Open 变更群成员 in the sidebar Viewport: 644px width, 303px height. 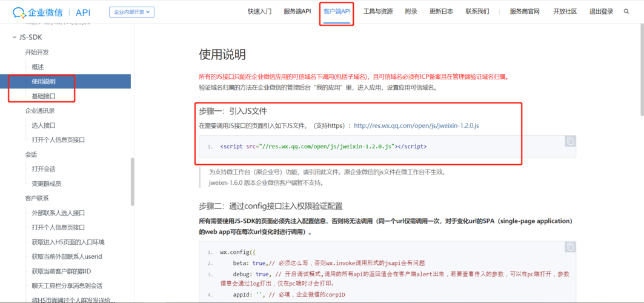tap(47, 184)
